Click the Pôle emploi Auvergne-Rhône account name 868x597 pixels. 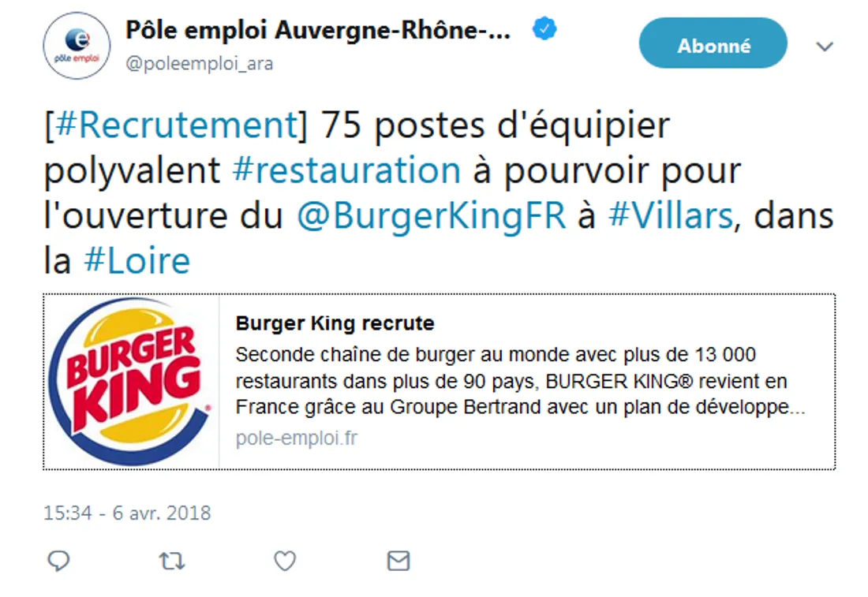318,30
